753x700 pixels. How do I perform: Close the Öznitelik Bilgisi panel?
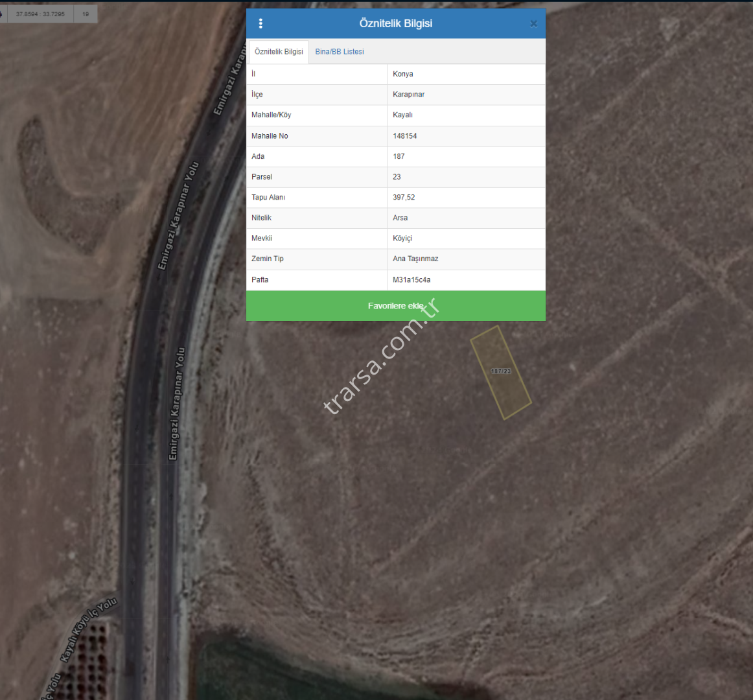(x=533, y=24)
